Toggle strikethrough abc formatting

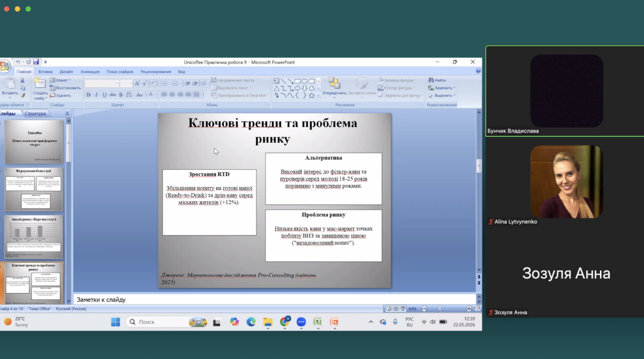(x=113, y=95)
